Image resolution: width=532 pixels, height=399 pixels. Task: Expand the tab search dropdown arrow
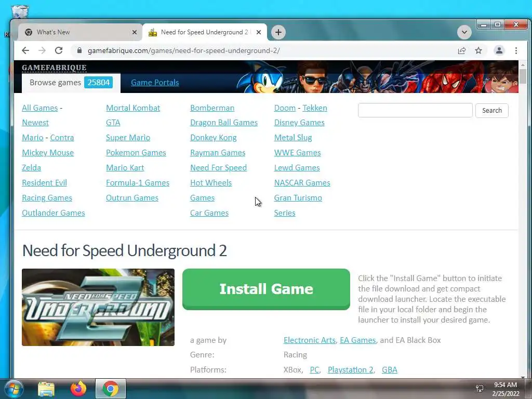tap(464, 32)
